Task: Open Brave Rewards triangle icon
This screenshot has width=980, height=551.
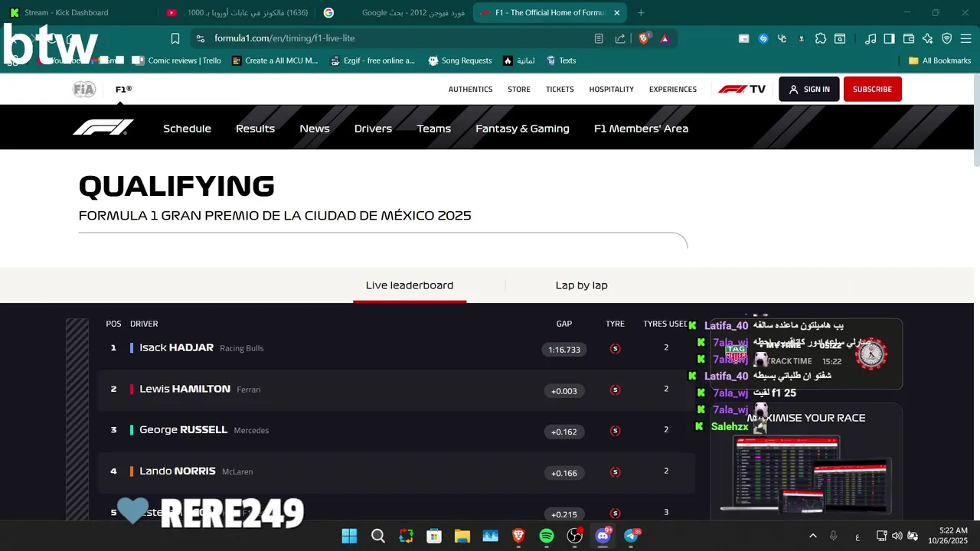Action: pos(665,38)
